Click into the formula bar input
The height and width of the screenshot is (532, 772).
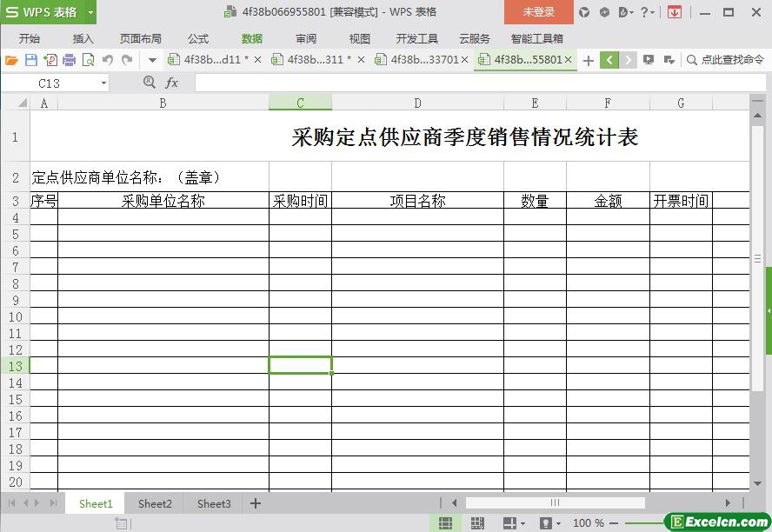tap(480, 83)
